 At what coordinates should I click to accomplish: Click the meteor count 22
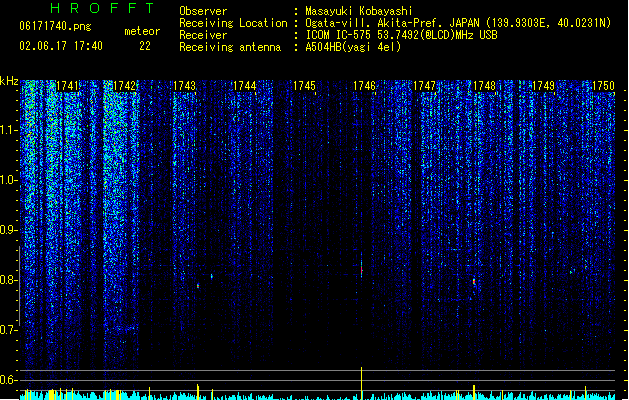pos(145,46)
